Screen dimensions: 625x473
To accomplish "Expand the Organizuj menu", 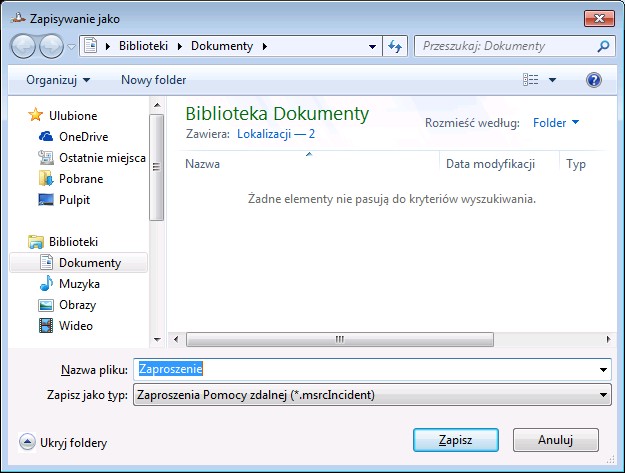I will [58, 79].
